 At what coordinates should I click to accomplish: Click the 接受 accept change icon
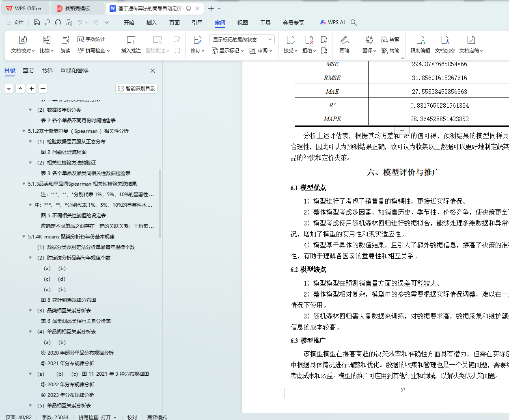point(290,40)
